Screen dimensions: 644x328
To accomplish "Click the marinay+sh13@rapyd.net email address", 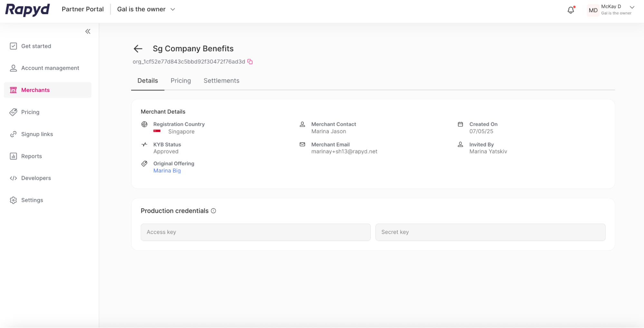I will pyautogui.click(x=344, y=151).
